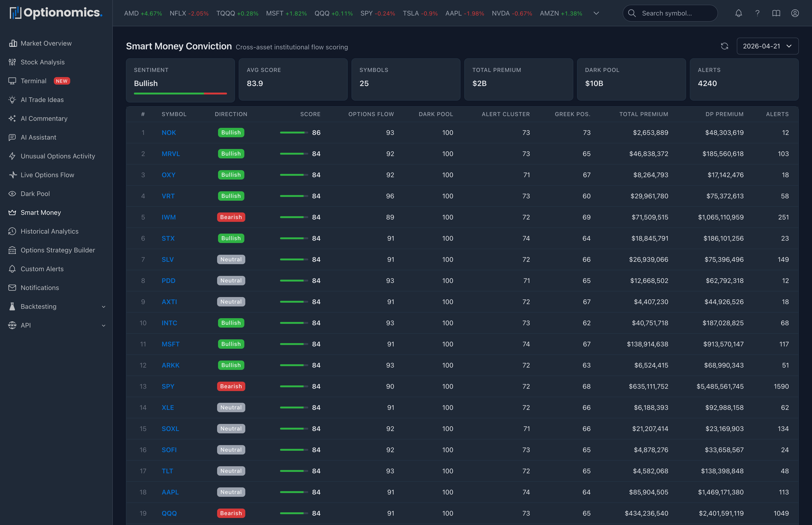Click the Stock Analysis sliders icon
This screenshot has height=525, width=812.
pyautogui.click(x=13, y=62)
